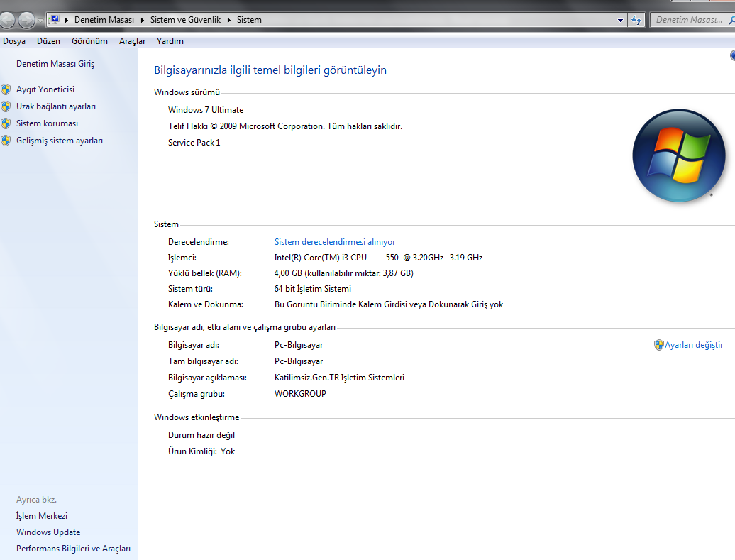Open Gelişmiş sistem ayarları
Screen dimensions: 735x560
tap(60, 141)
